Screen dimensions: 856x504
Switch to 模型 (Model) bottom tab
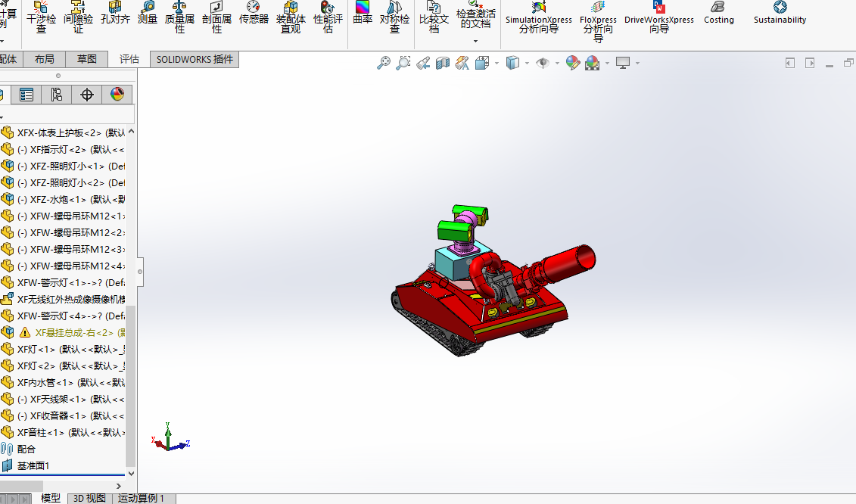point(50,498)
